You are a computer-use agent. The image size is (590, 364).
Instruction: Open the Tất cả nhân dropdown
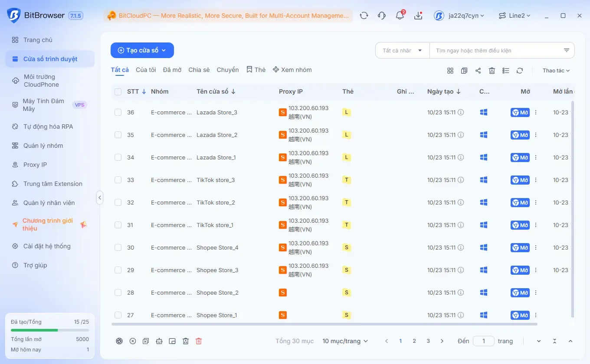click(x=402, y=50)
